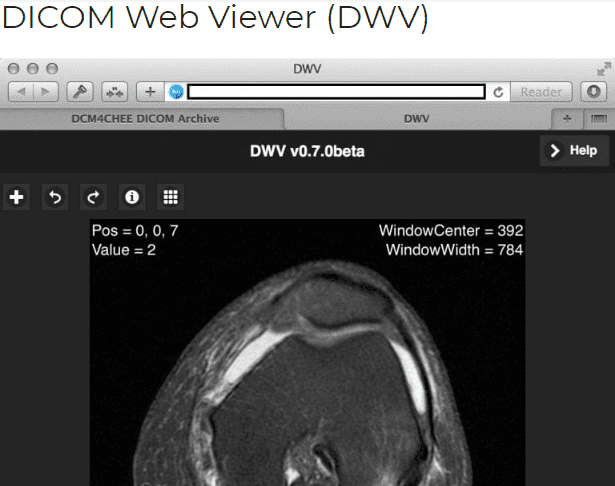Go forward with Safari's forward arrow

coord(46,92)
